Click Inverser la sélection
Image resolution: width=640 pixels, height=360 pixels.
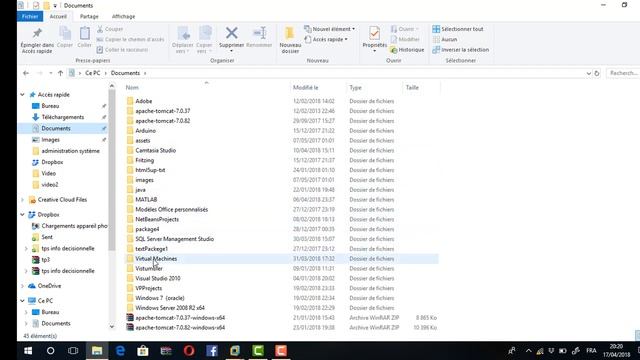tap(460, 50)
